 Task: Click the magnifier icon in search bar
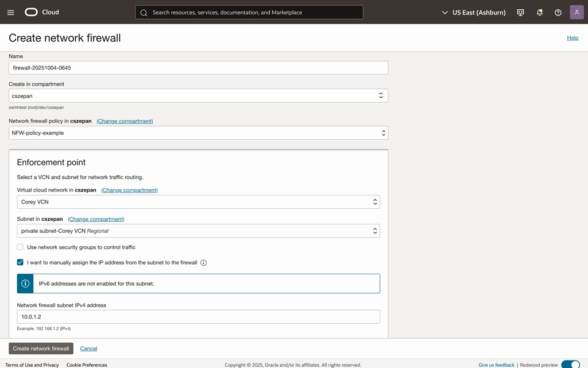coord(144,13)
